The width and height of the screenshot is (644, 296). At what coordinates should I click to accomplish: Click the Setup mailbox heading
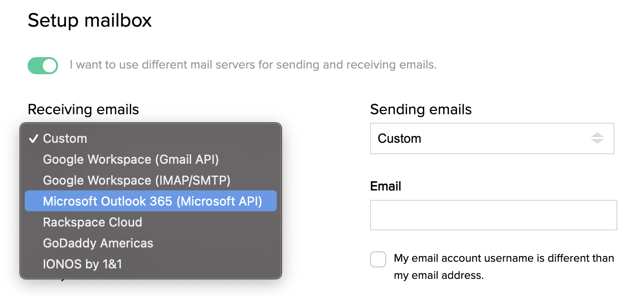(x=90, y=20)
